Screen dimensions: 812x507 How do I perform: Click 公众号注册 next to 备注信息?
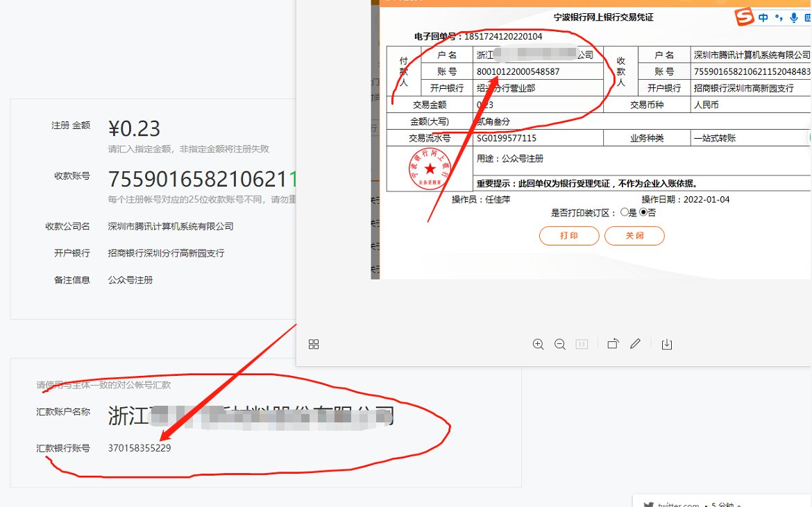click(x=130, y=280)
